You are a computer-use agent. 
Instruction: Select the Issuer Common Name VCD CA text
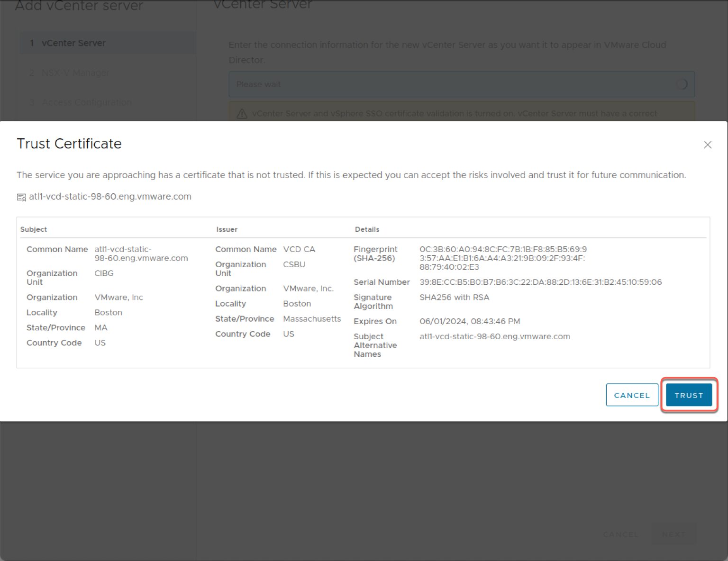tap(299, 249)
